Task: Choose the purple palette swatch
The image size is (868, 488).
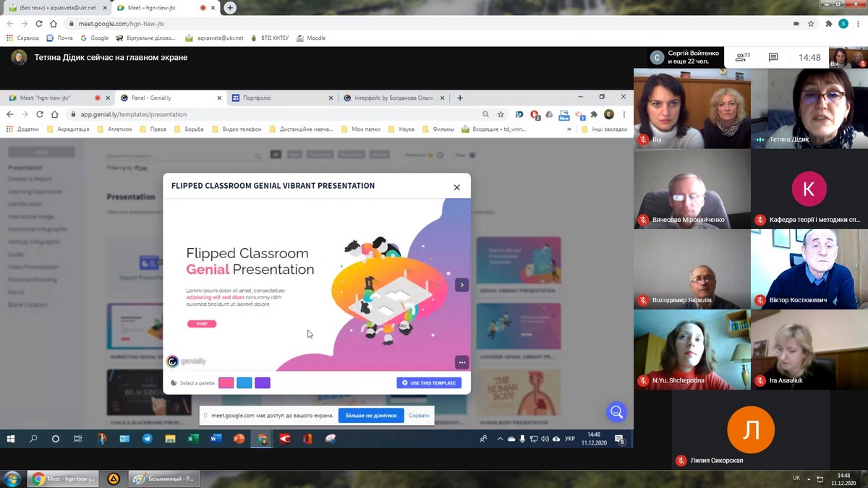Action: pyautogui.click(x=263, y=382)
